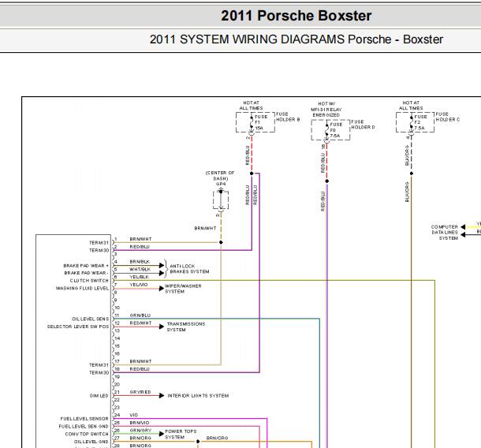Viewport: 481px width, 448px height.
Task: Click the "COMPUTER DATA LINES SYSTEM" reference
Action: [445, 233]
